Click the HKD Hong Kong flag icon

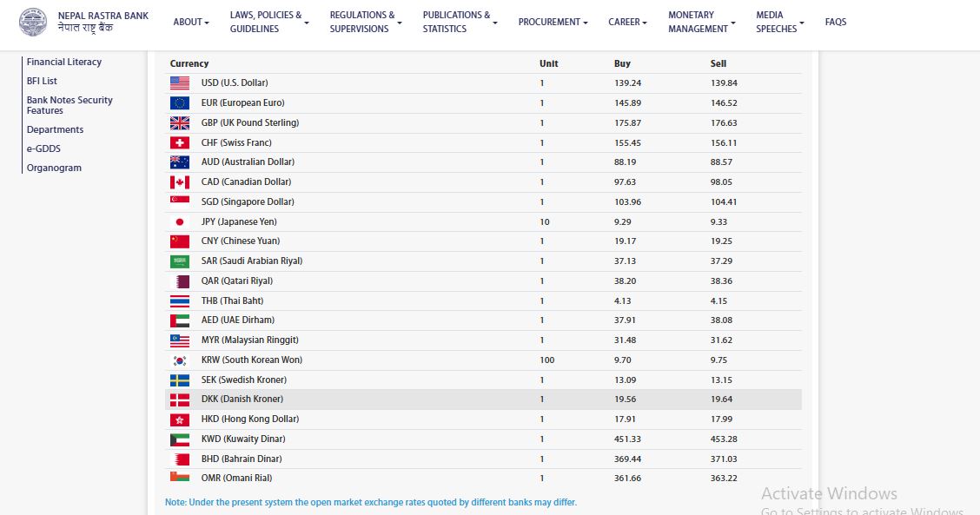click(179, 419)
